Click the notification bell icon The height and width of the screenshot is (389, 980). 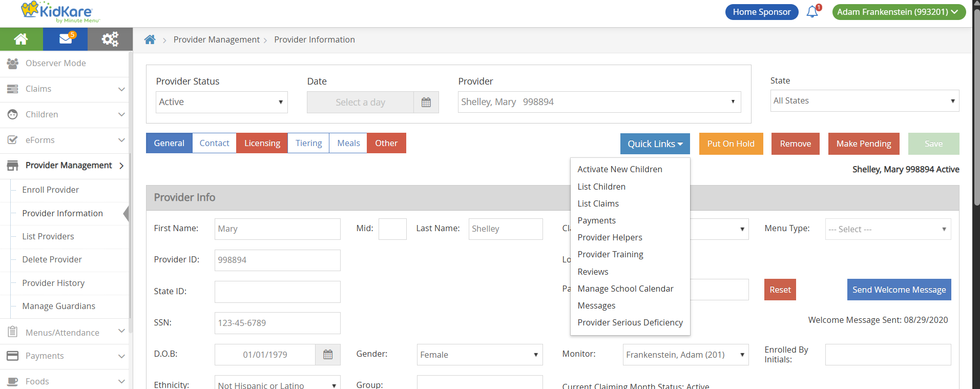click(812, 12)
